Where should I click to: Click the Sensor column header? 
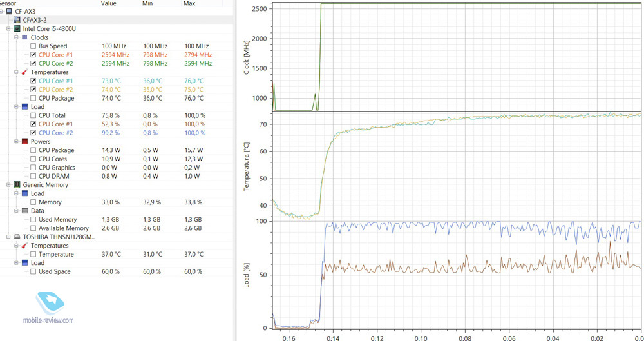tap(50, 3)
